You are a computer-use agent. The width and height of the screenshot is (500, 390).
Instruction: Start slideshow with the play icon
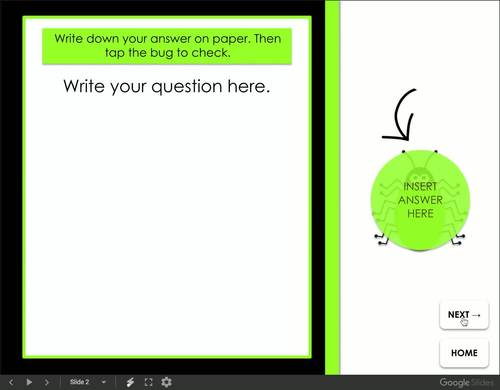tap(29, 382)
